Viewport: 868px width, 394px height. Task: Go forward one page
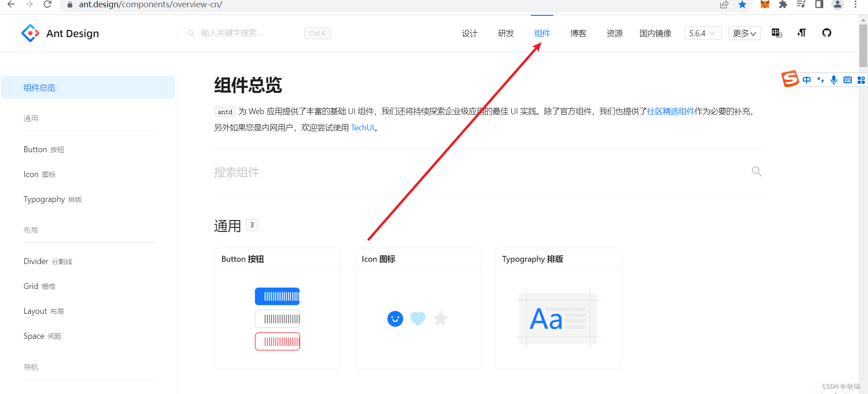pos(29,5)
